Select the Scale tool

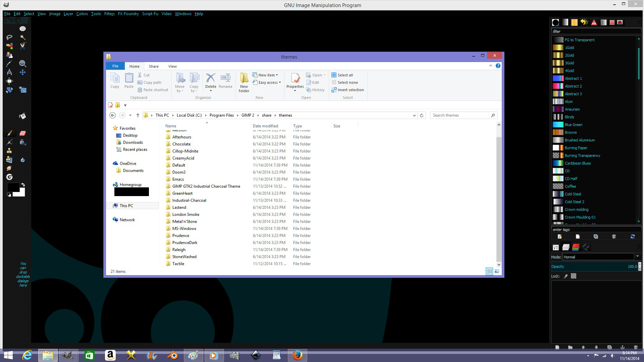point(22,90)
